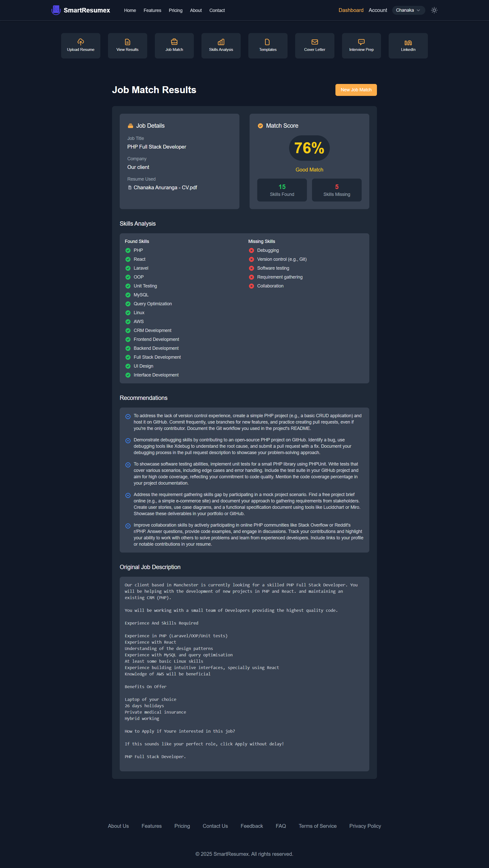Open Interview Prep chat bubble icon
The width and height of the screenshot is (489, 868).
coord(361,42)
